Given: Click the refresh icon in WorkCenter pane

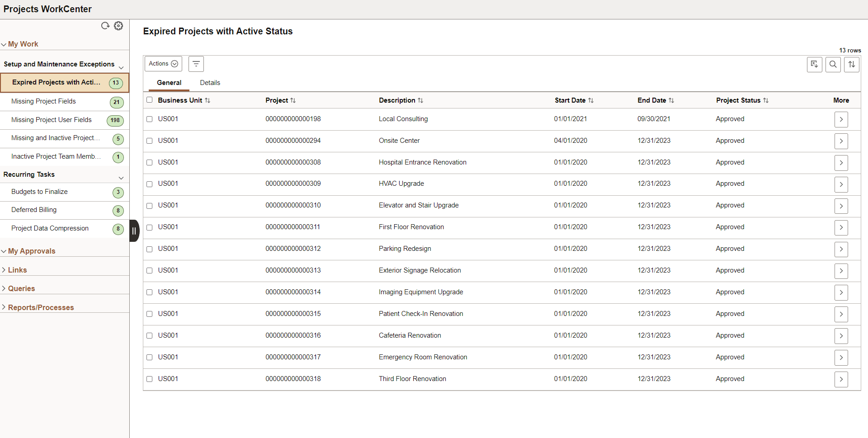Looking at the screenshot, I should pyautogui.click(x=105, y=26).
